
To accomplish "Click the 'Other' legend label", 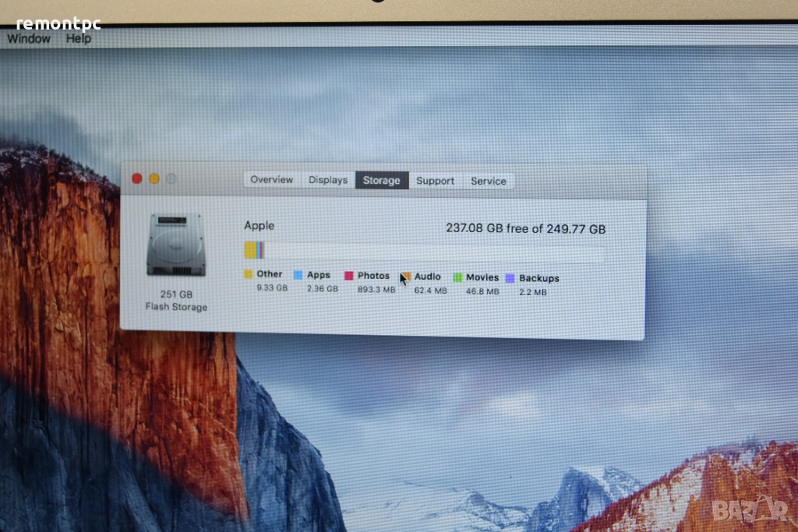I will tap(269, 274).
